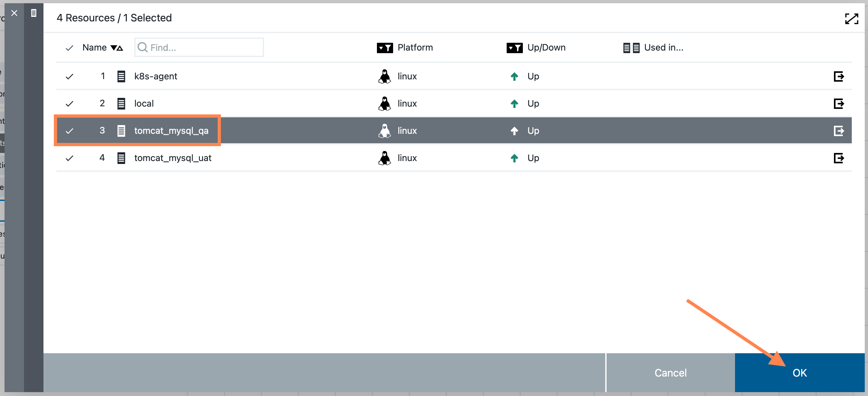
Task: Toggle the checkmark for tomcat_mysql_uat
Action: [x=69, y=158]
